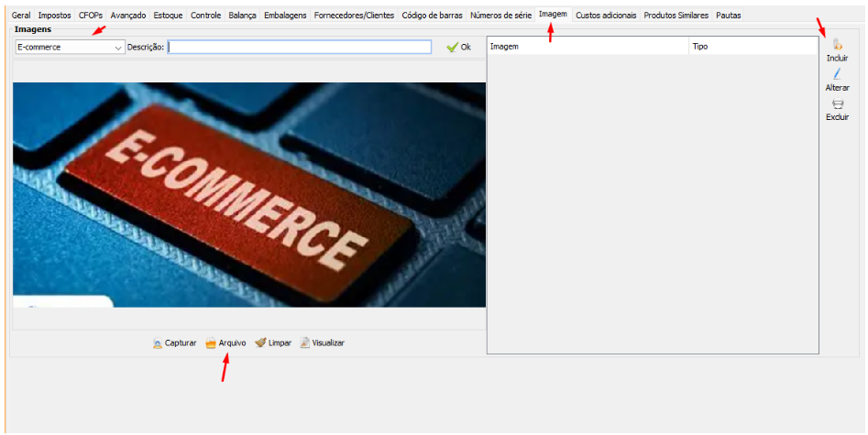Open the Fornecedores/Clientes tab

pos(354,16)
